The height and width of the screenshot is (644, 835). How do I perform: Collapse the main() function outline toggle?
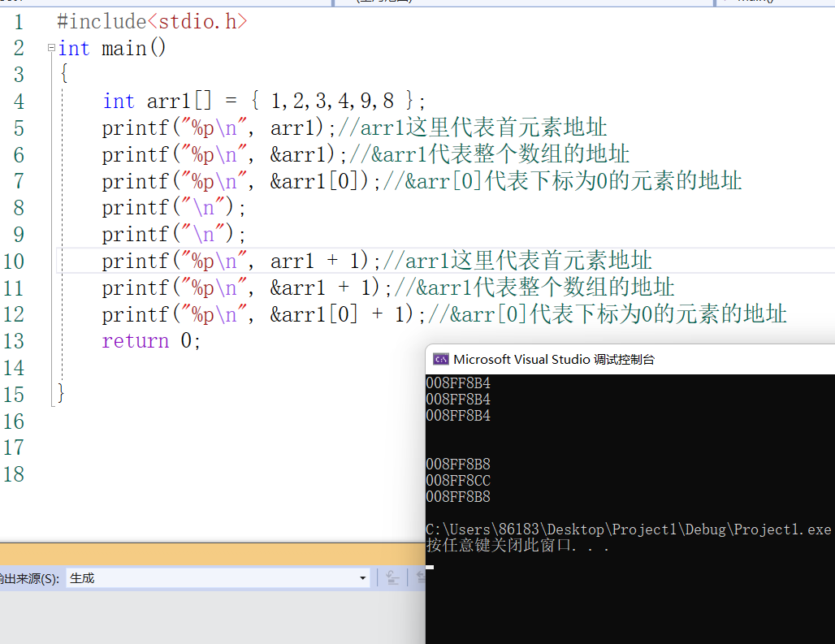click(52, 48)
